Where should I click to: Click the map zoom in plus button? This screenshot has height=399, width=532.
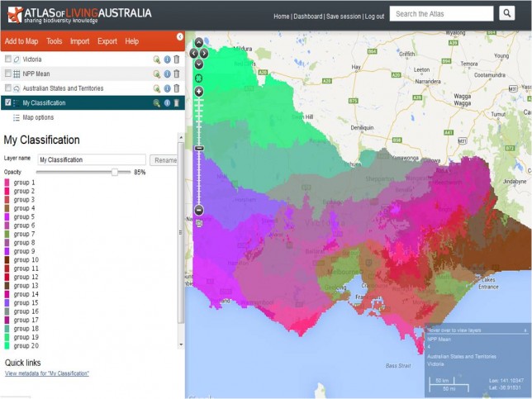(198, 91)
